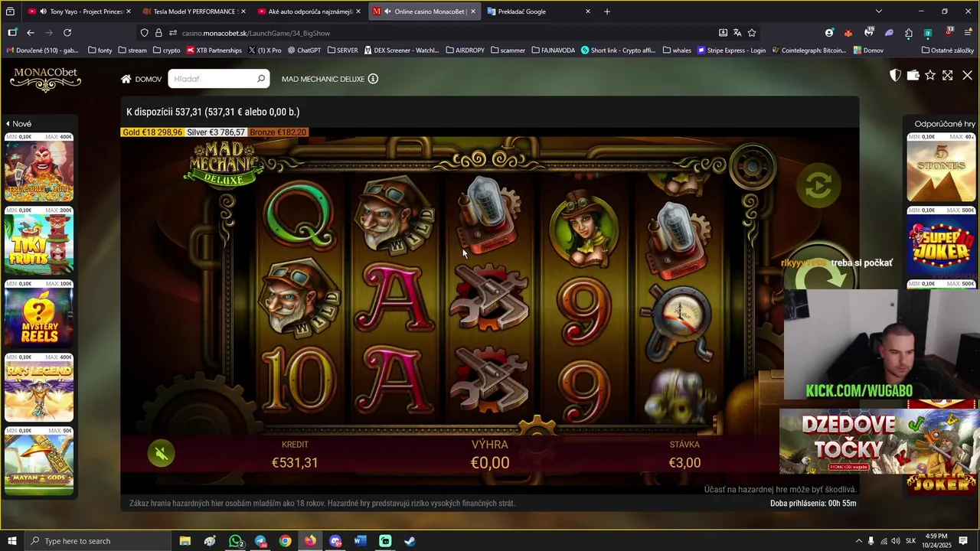The height and width of the screenshot is (551, 980).
Task: Launch the Ra's Legend game
Action: pos(39,388)
